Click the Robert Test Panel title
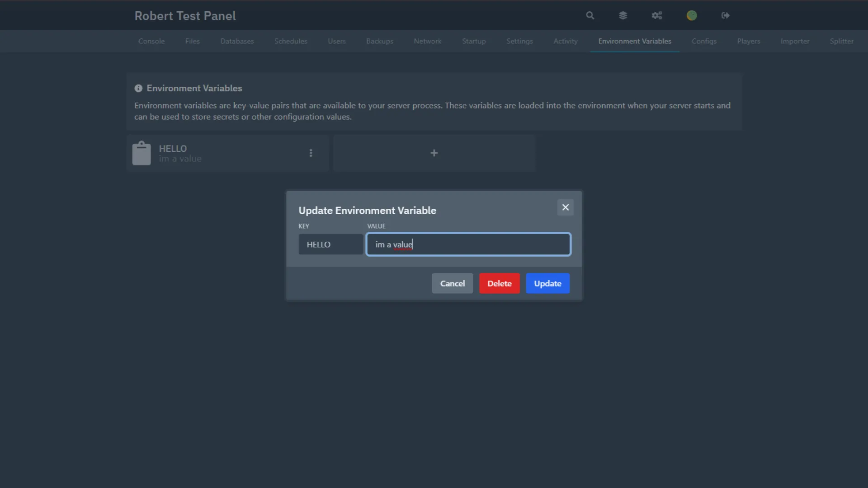 tap(185, 16)
